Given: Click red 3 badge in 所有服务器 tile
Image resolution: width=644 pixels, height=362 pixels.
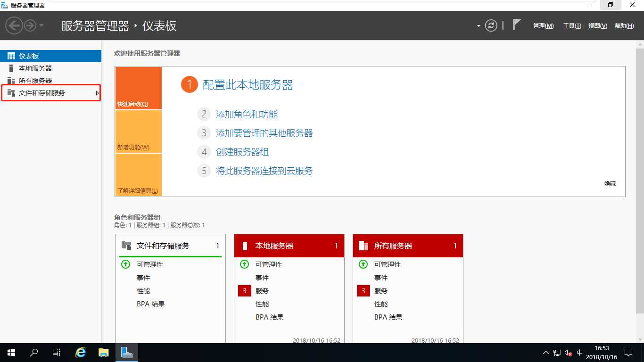Looking at the screenshot, I should pyautogui.click(x=363, y=291).
